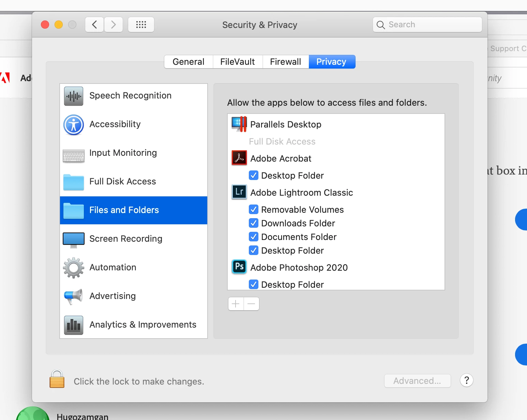Click the Adobe Lightroom Classic Lr icon

point(239,192)
